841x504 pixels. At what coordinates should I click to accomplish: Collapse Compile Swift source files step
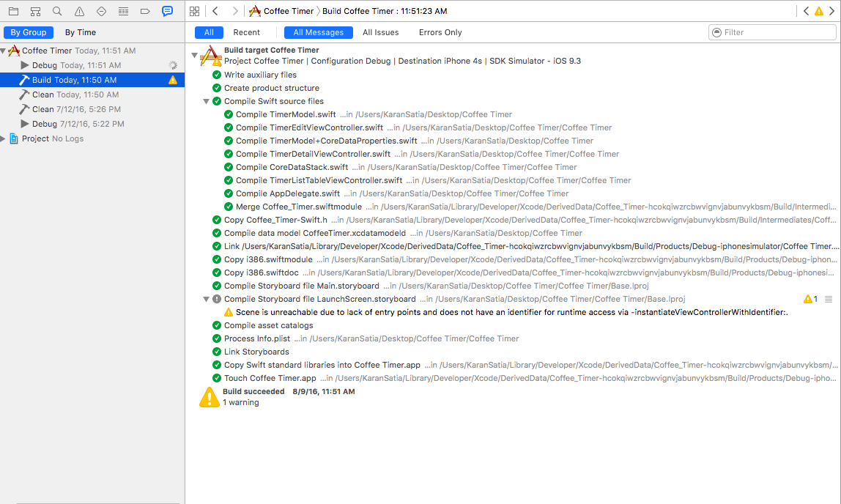tap(206, 101)
